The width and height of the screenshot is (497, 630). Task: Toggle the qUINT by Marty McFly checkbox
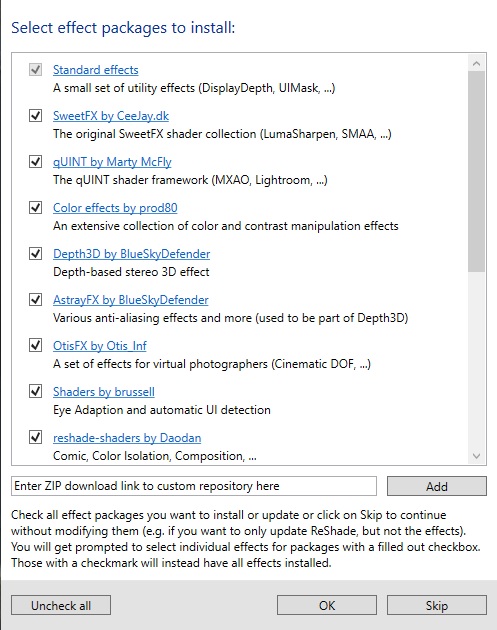click(x=35, y=162)
